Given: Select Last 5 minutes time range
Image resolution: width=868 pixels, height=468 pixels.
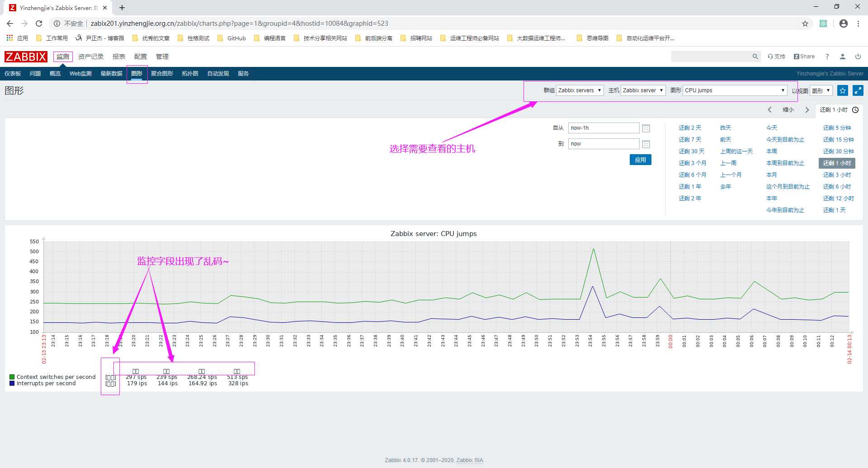Looking at the screenshot, I should coord(837,128).
